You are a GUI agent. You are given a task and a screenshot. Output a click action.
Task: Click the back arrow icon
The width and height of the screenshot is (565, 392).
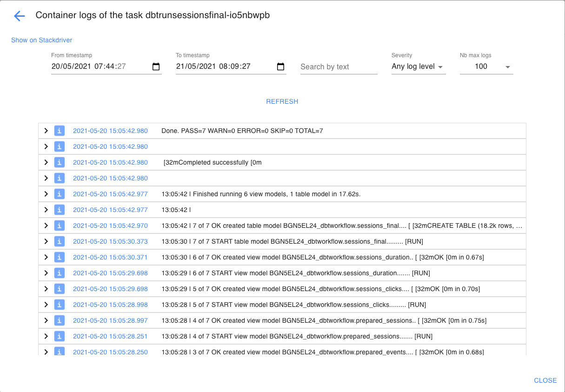pos(19,16)
